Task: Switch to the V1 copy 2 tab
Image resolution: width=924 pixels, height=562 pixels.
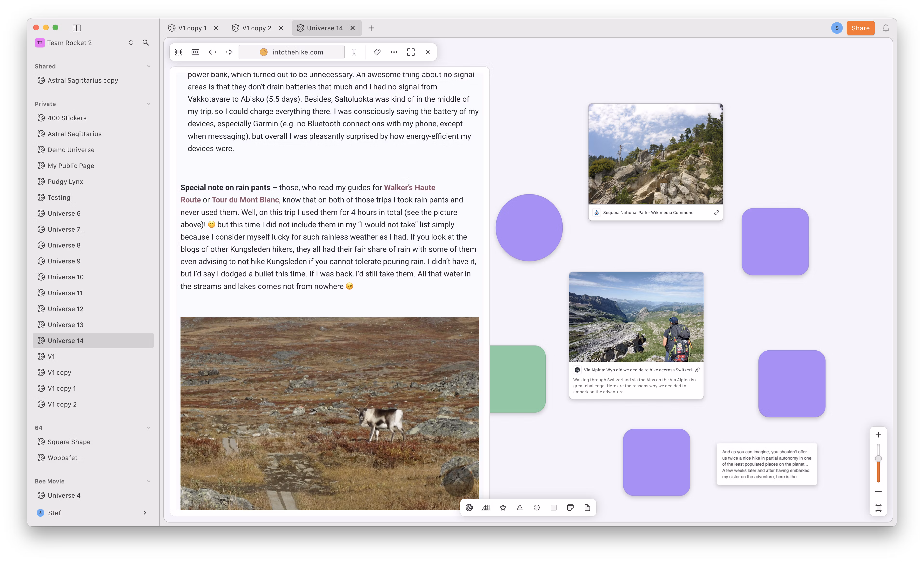Action: 256,28
